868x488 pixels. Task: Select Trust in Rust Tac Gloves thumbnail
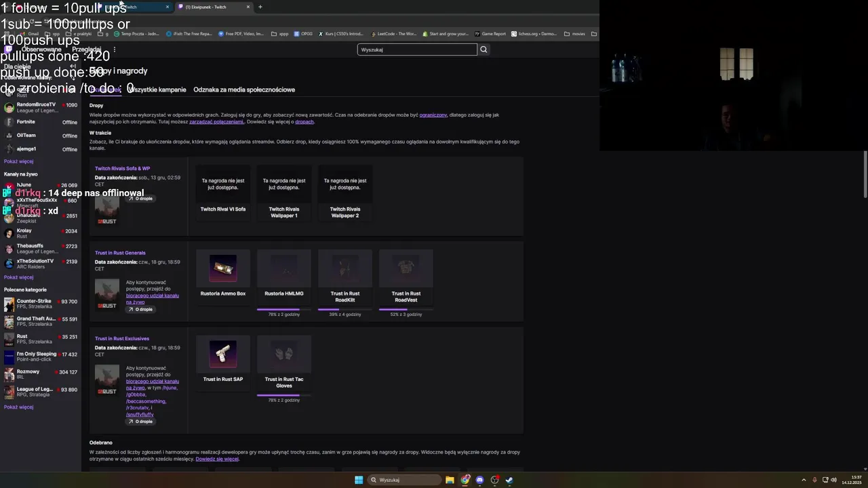284,354
